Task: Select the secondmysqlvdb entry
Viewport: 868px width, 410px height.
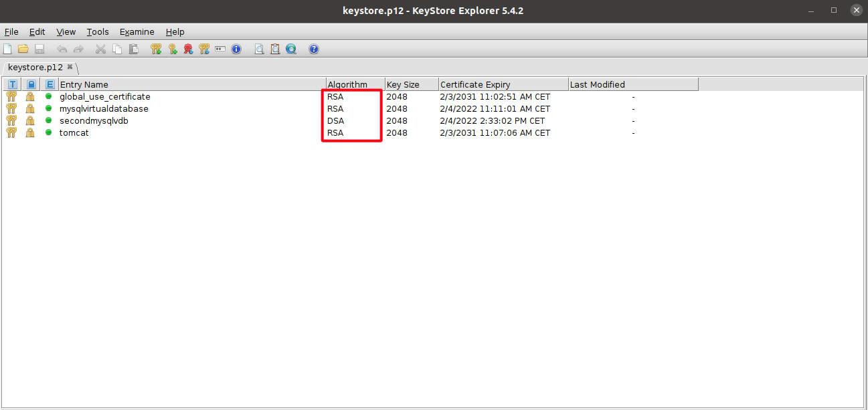Action: tap(94, 121)
